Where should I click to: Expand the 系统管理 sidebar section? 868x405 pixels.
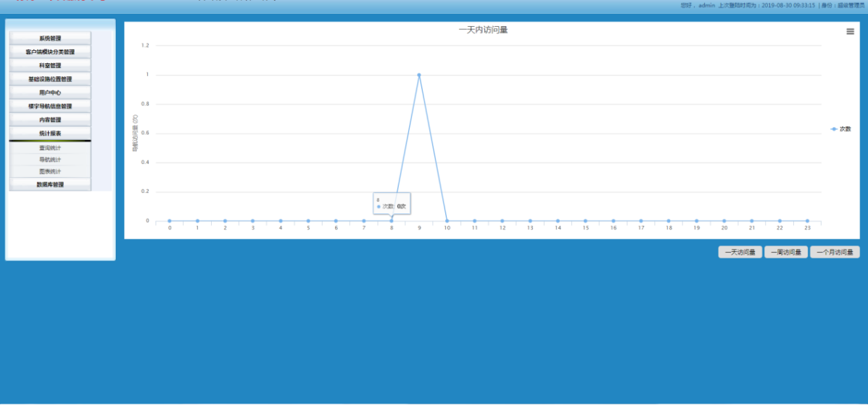(50, 38)
